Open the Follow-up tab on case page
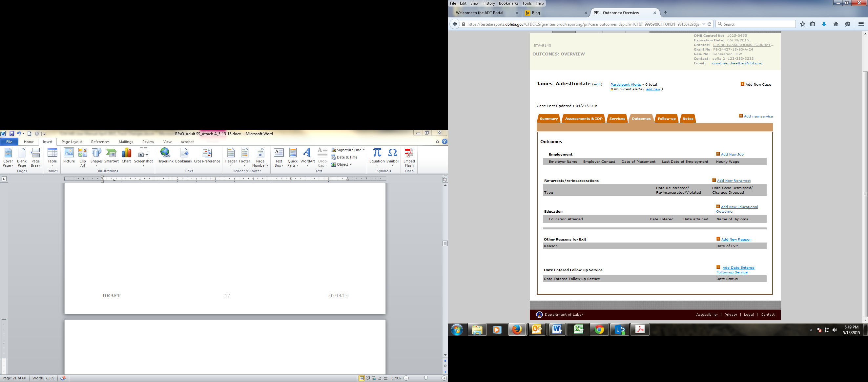 (666, 119)
